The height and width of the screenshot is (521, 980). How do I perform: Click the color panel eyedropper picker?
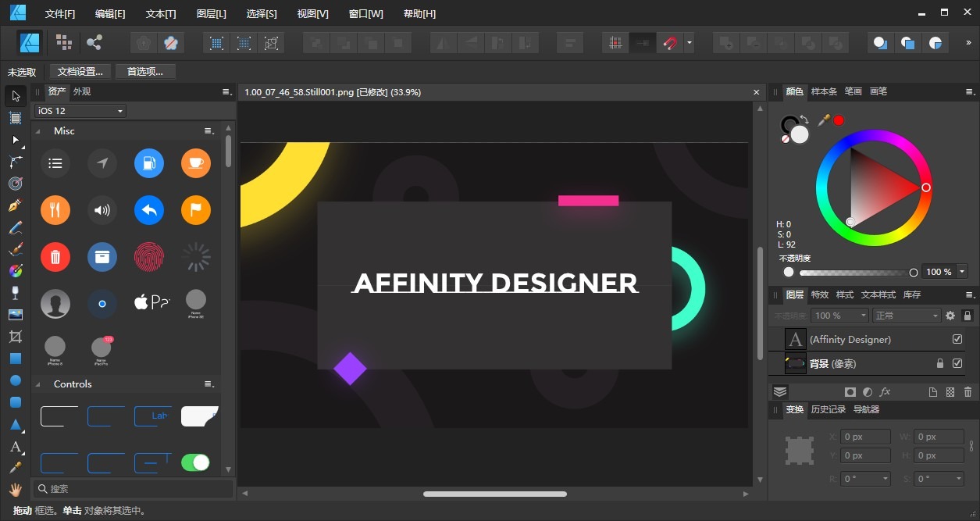823,120
